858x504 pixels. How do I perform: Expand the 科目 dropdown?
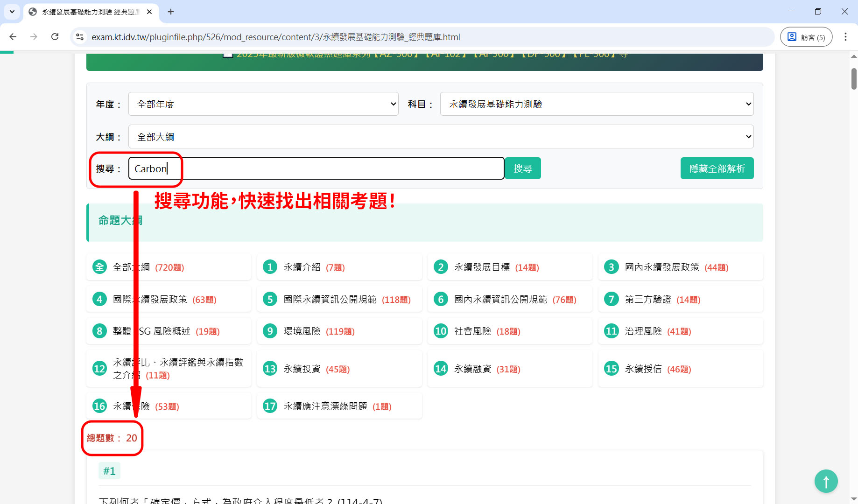pyautogui.click(x=597, y=104)
